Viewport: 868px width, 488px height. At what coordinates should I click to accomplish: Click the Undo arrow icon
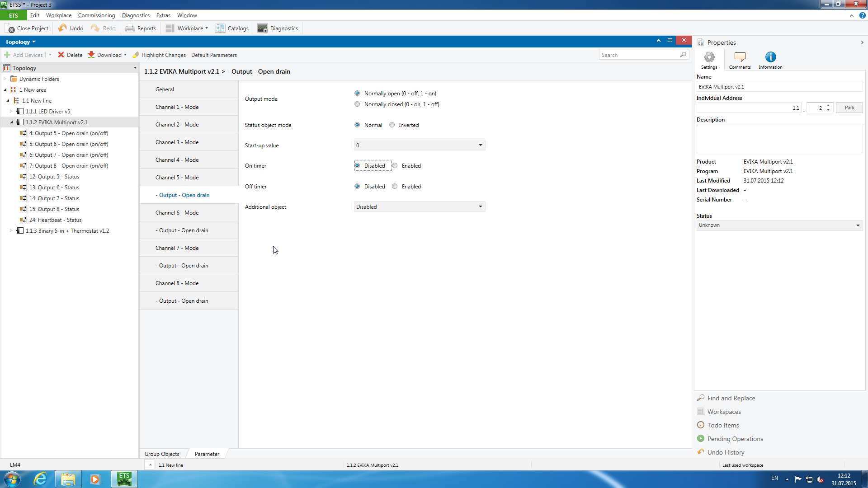tap(62, 28)
